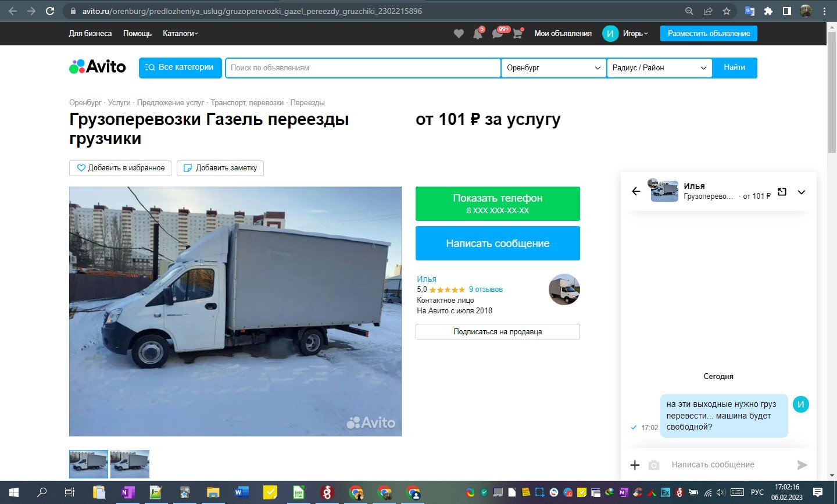This screenshot has height=504, width=837.
Task: Open the Оренбург city dropdown
Action: click(x=553, y=67)
